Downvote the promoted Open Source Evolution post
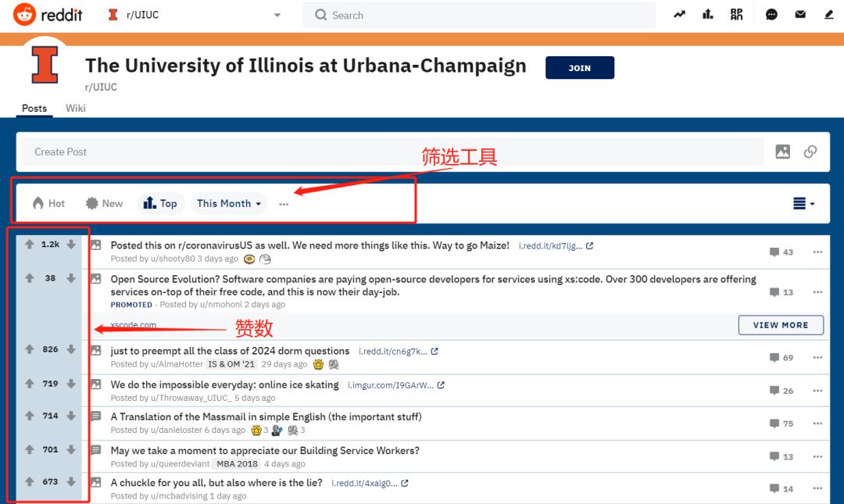Viewport: 844px width, 504px height. (71, 278)
